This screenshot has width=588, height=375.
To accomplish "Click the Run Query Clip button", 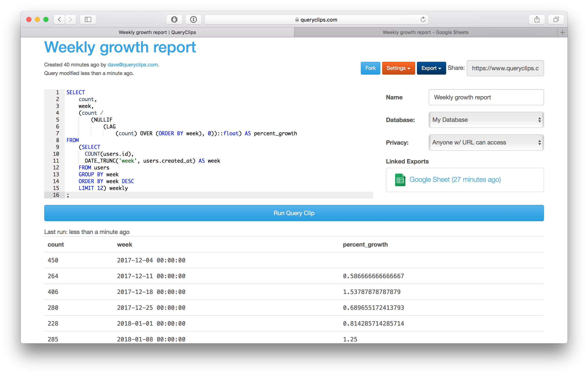I will point(294,213).
